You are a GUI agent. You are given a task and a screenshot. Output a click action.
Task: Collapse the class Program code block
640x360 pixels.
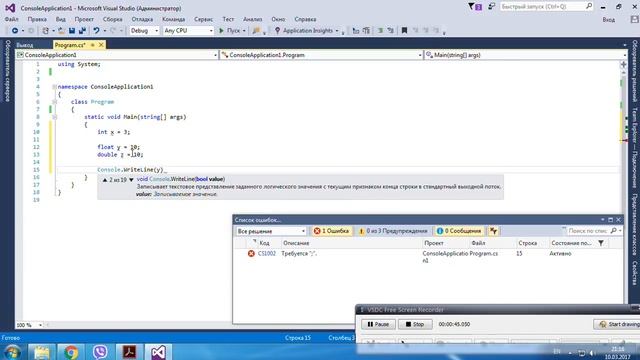(x=54, y=102)
